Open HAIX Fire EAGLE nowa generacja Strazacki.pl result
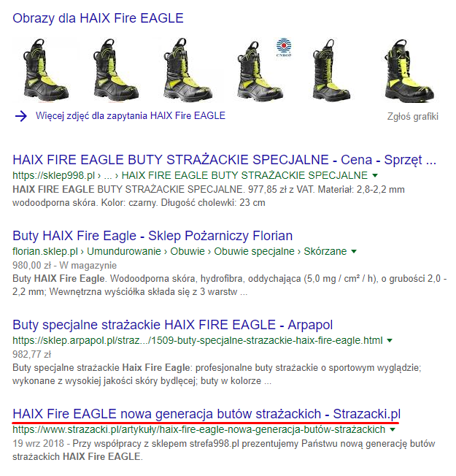Screen dimensions: 456x476 [206, 414]
